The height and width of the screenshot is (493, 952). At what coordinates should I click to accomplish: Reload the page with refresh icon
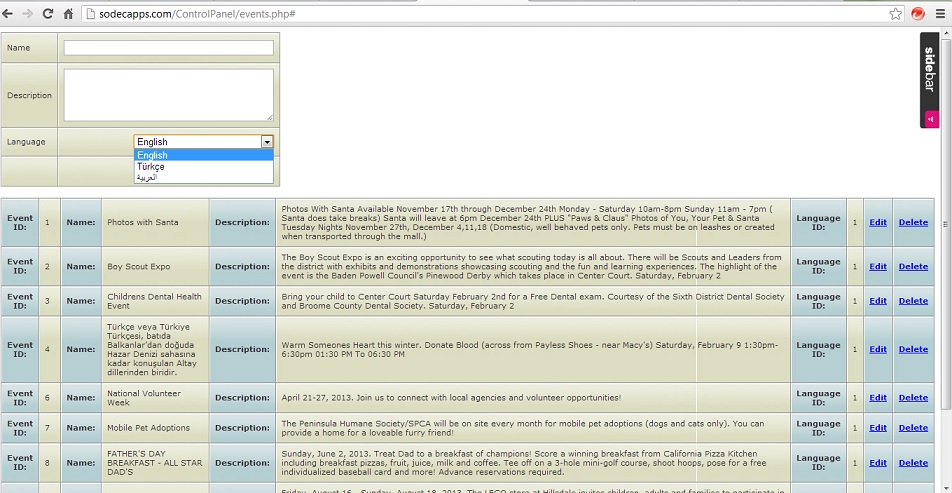point(48,14)
